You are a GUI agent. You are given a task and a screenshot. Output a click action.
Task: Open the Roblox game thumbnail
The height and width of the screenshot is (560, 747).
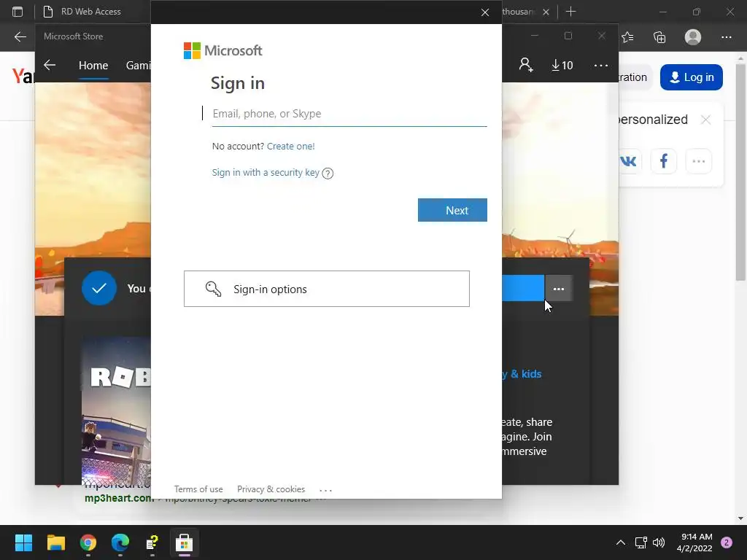pyautogui.click(x=116, y=411)
